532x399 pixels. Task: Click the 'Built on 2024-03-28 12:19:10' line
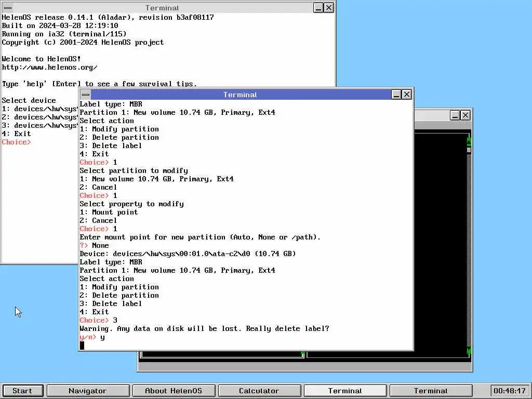click(x=60, y=26)
